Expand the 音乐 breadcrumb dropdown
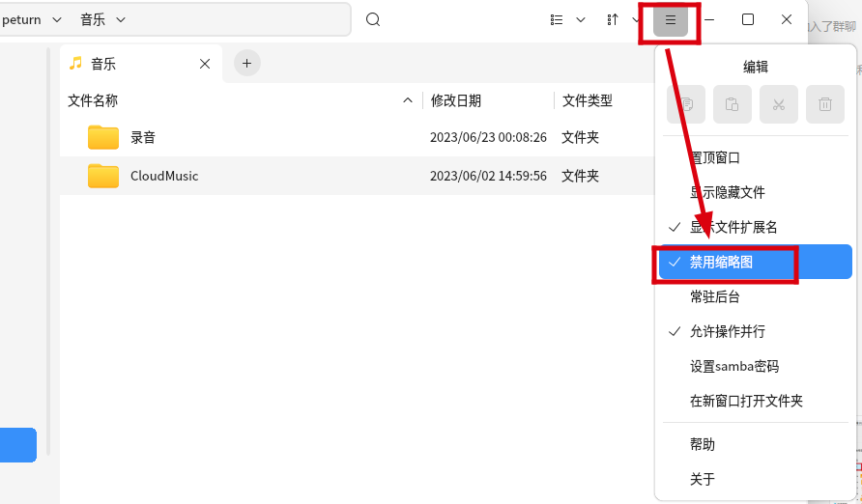This screenshot has width=862, height=504. pos(121,19)
